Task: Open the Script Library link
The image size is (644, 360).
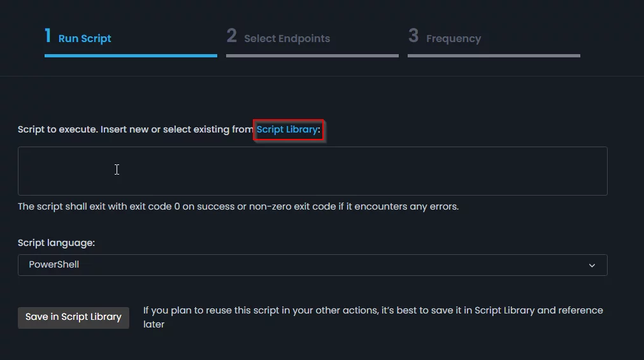Action: tap(287, 129)
